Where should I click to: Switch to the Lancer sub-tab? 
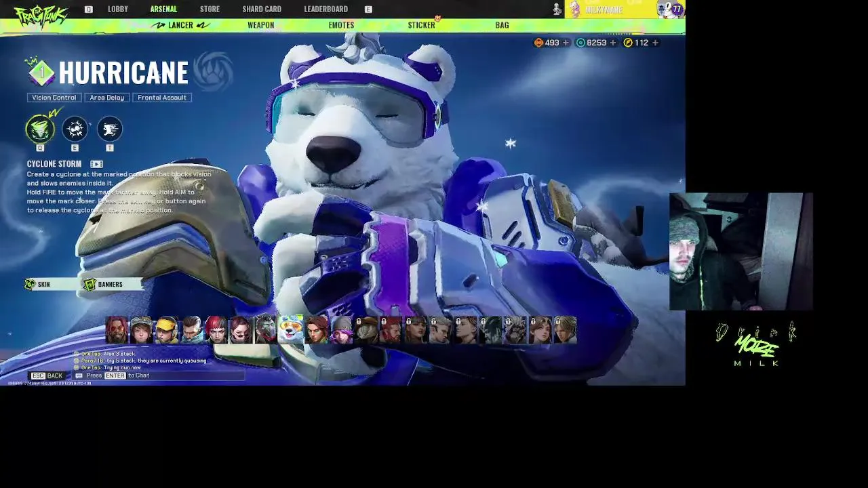[x=180, y=25]
